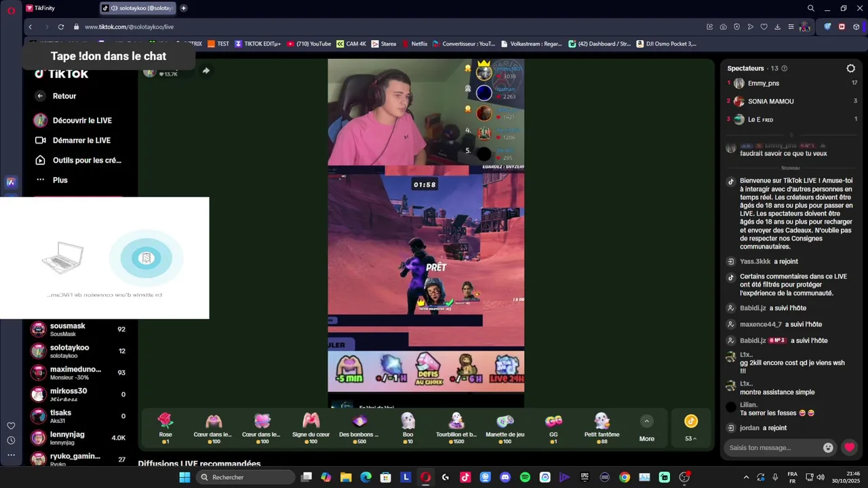This screenshot has width=868, height=488.
Task: Send a Rose gift
Action: pyautogui.click(x=165, y=428)
